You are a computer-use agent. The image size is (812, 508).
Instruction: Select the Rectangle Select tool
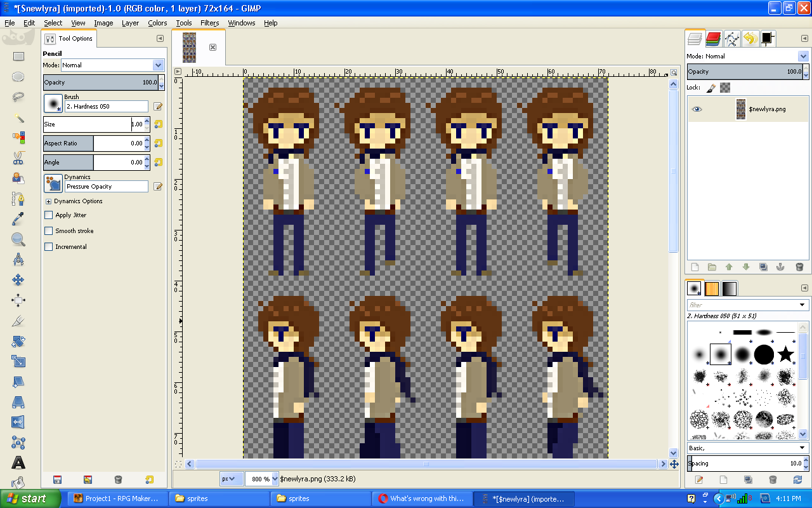[x=18, y=56]
